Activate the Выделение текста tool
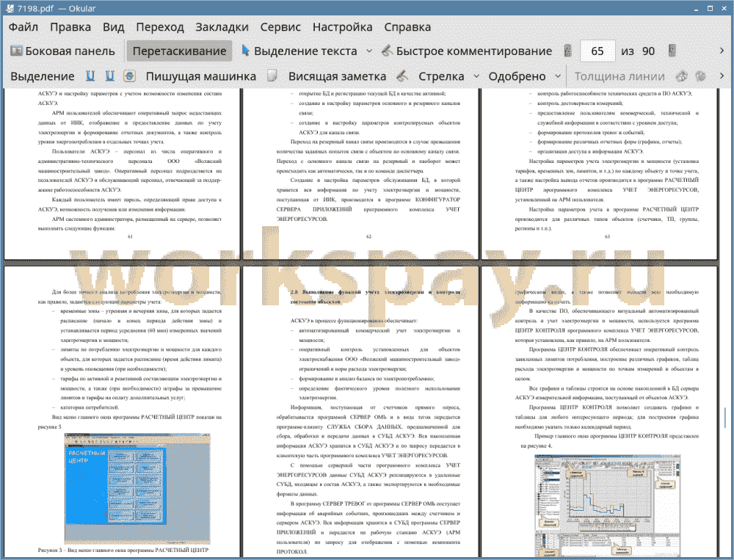The image size is (734, 560). [299, 51]
